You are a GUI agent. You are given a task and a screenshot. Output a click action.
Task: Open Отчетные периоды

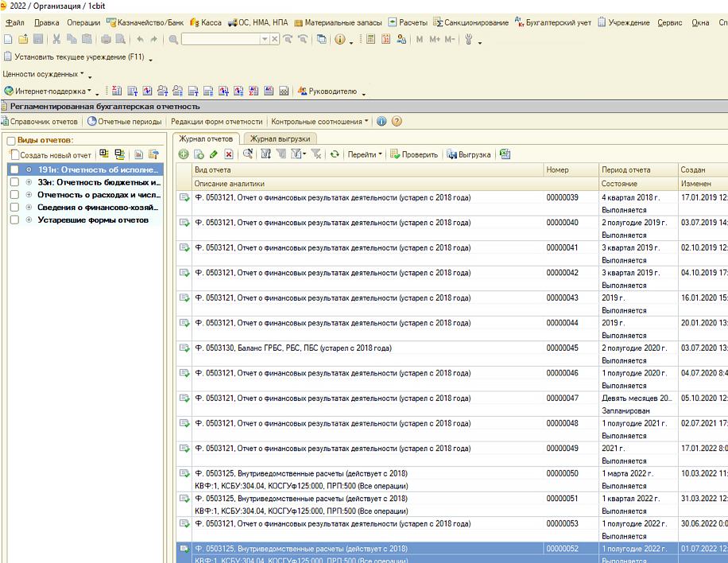125,121
